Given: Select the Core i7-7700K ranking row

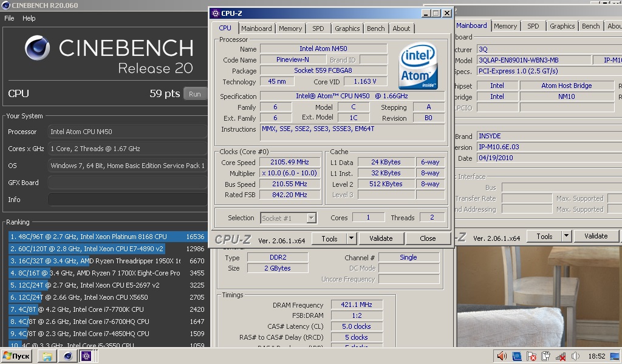Looking at the screenshot, I should click(x=107, y=309).
